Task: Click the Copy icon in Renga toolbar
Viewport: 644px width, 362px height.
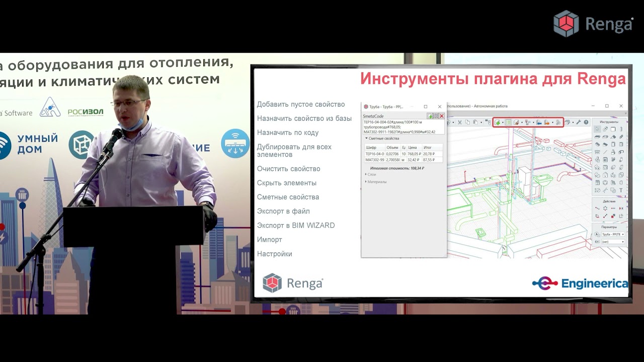Action: [467, 122]
